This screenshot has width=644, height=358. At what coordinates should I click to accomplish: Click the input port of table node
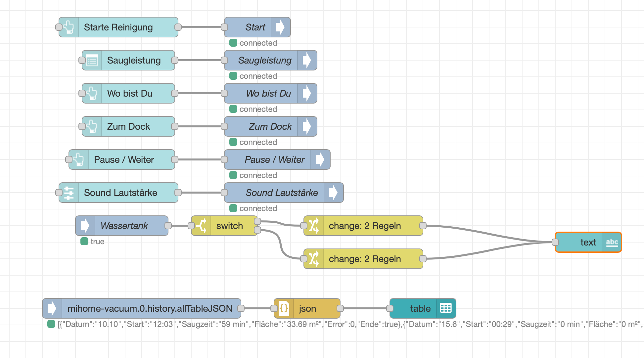pyautogui.click(x=390, y=308)
